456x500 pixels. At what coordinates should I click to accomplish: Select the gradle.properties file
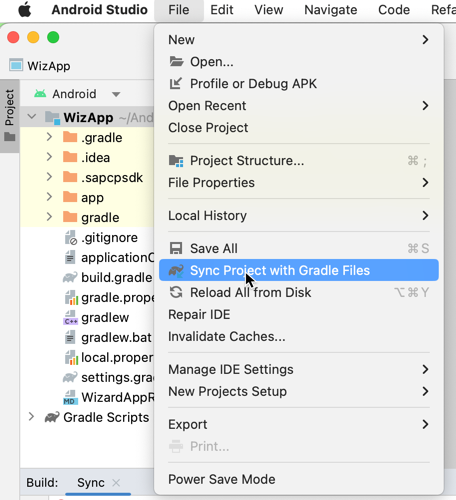coord(117,298)
